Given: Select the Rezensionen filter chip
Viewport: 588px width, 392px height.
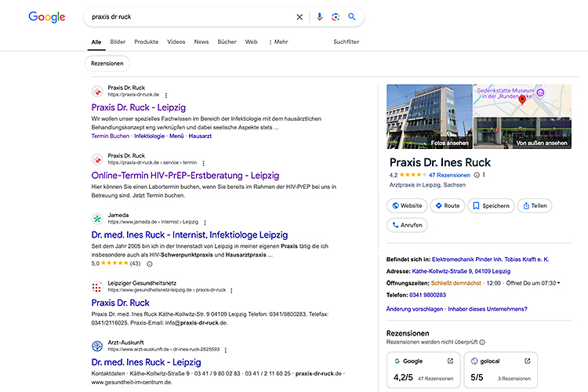Looking at the screenshot, I should point(107,64).
